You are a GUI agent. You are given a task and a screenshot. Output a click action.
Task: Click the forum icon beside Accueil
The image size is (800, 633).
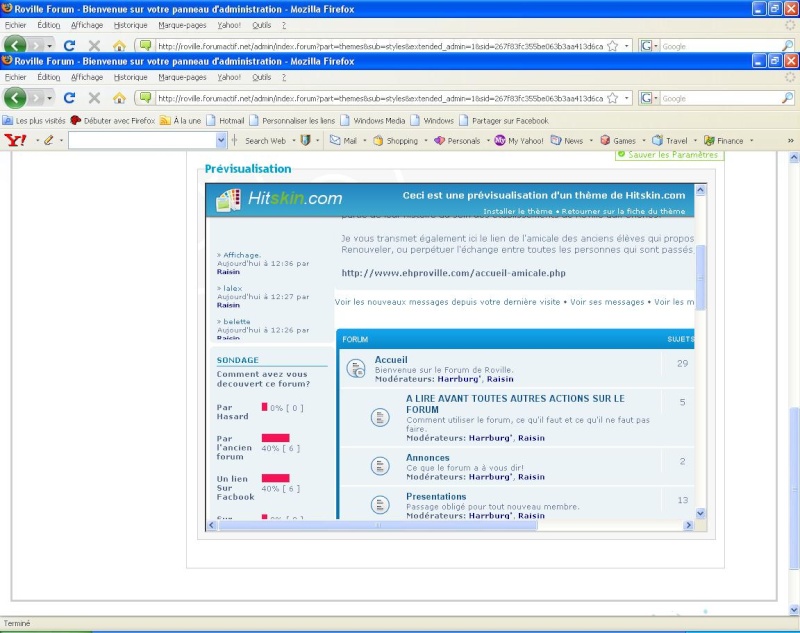coord(356,368)
